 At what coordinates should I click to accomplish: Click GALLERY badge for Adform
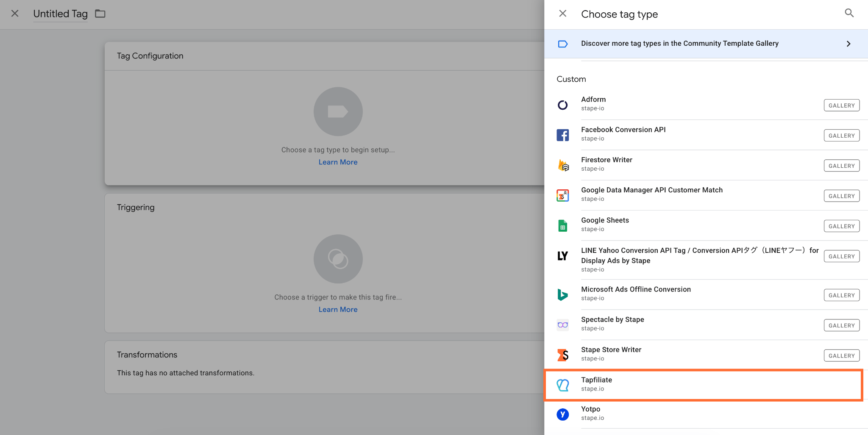[842, 105]
